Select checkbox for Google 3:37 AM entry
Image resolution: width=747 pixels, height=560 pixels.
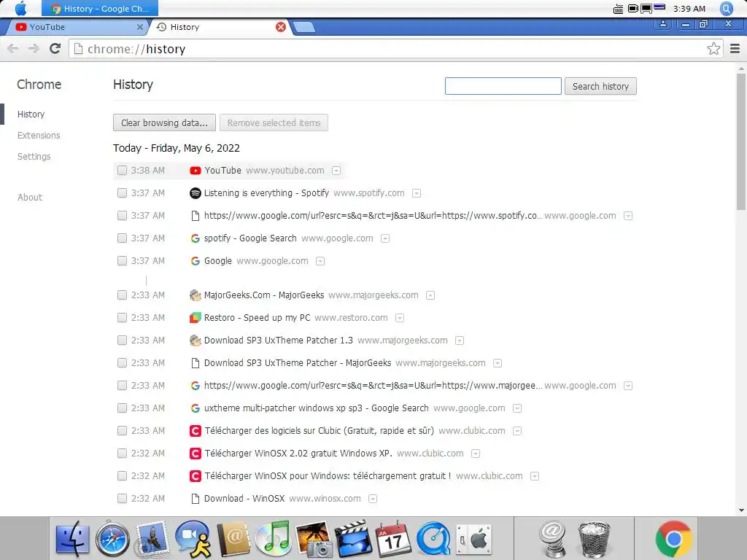click(x=122, y=261)
